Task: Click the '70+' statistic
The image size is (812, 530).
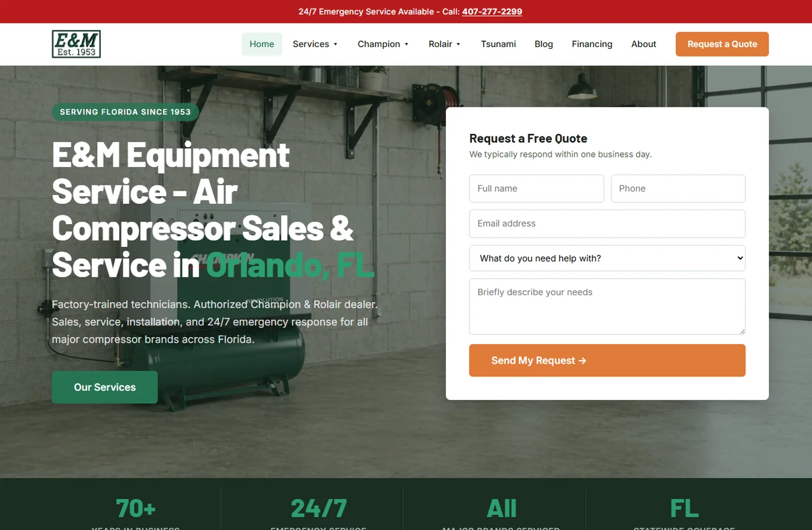Action: pyautogui.click(x=136, y=508)
